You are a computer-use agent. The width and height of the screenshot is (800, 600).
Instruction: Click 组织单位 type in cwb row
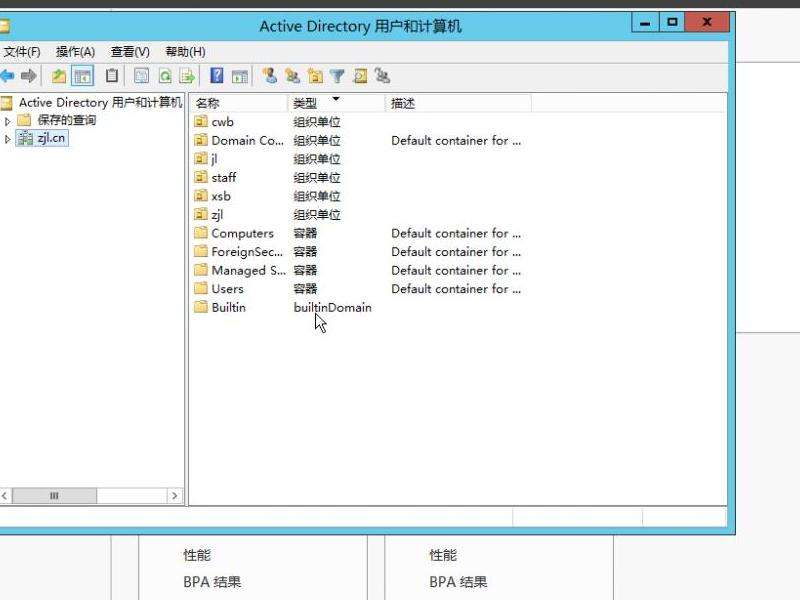[x=317, y=122]
